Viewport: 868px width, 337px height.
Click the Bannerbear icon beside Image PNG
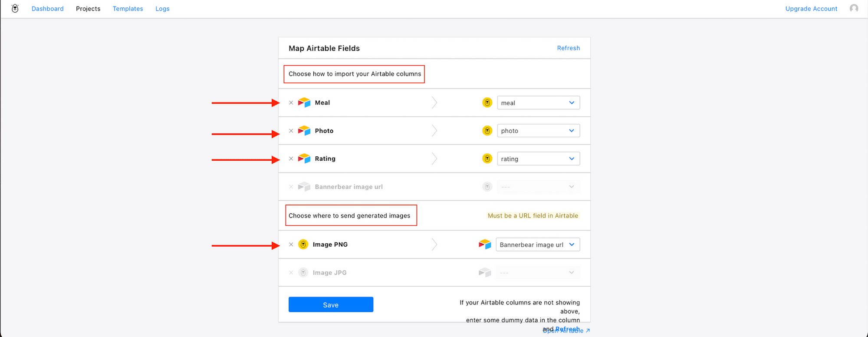click(x=303, y=244)
